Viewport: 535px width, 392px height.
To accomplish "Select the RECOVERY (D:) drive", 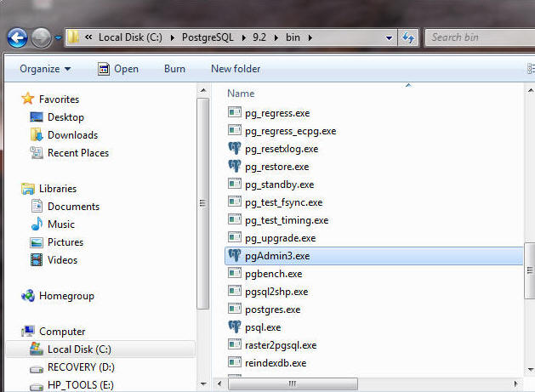I will pos(81,367).
